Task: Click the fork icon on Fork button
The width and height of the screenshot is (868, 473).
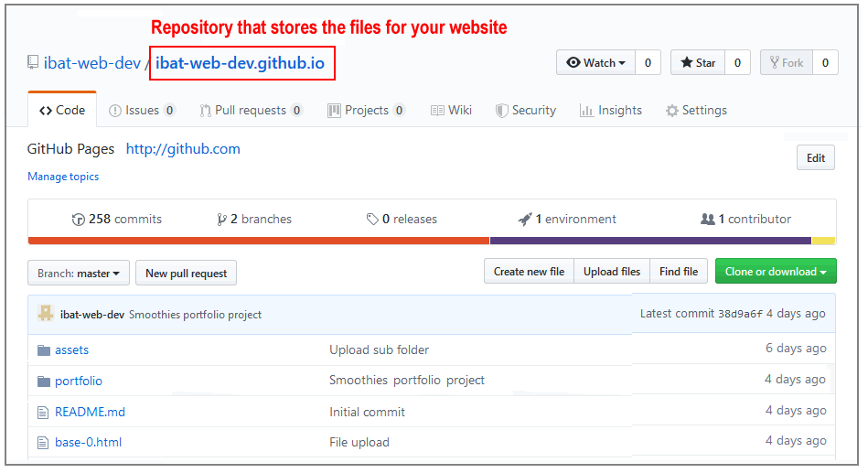Action: click(775, 62)
